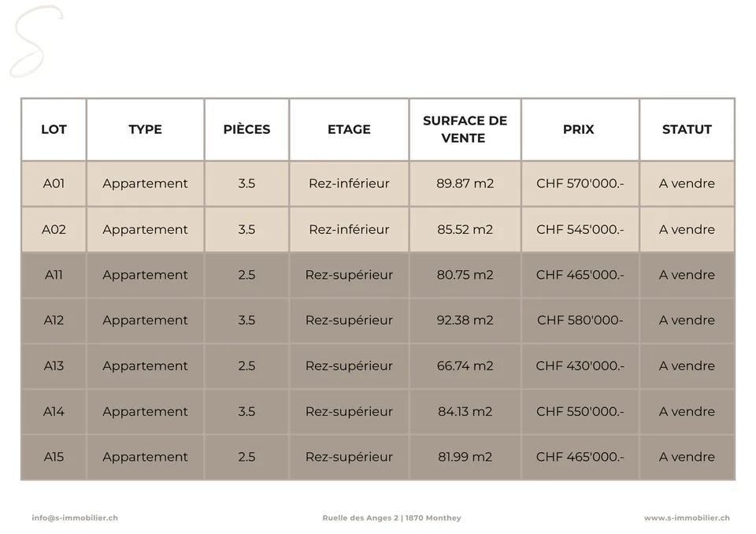Select the 66.74 m2 surface cell
Image resolution: width=756 pixels, height=534 pixels.
pos(465,365)
